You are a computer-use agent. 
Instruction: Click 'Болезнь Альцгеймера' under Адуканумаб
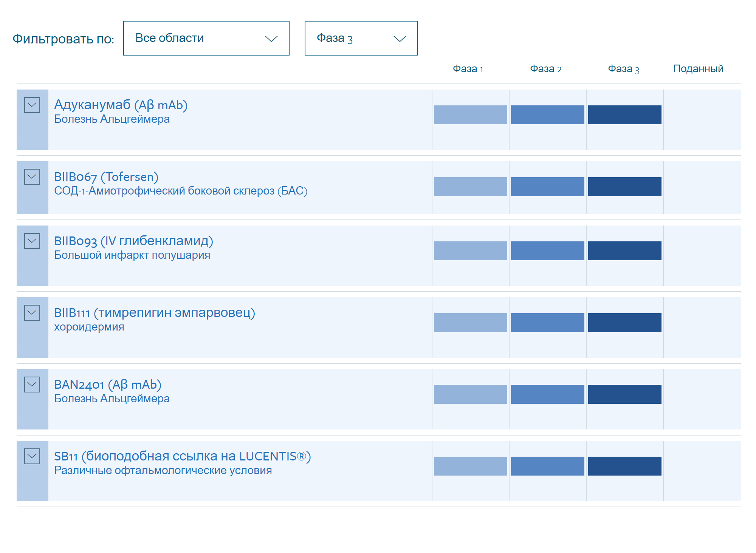click(x=112, y=119)
